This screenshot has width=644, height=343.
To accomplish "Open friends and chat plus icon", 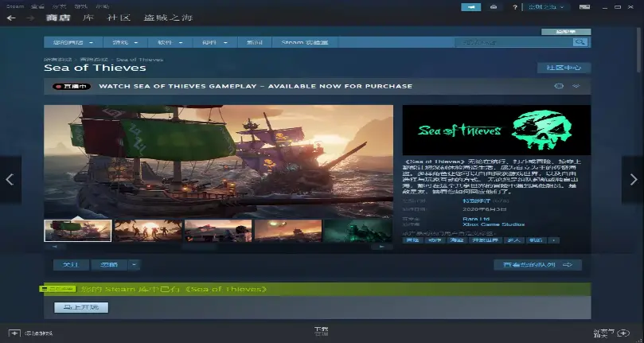I will point(623,333).
